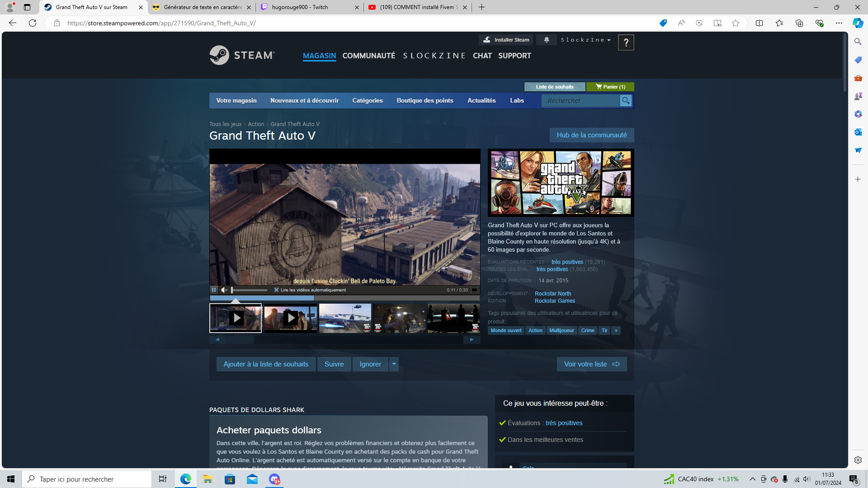868x488 pixels.
Task: Open the SUPPORT header link
Action: click(514, 56)
